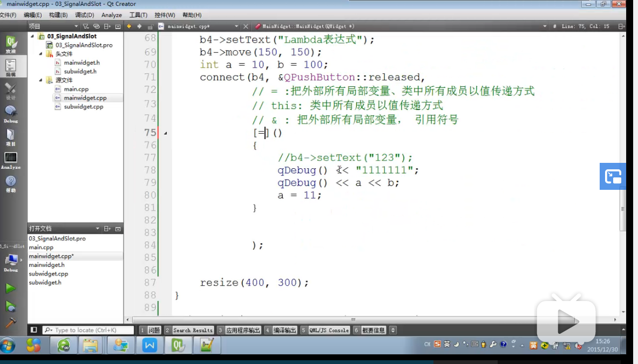This screenshot has height=364, width=638.
Task: Show the 问题 (Issues) output pane
Action: [x=150, y=330]
